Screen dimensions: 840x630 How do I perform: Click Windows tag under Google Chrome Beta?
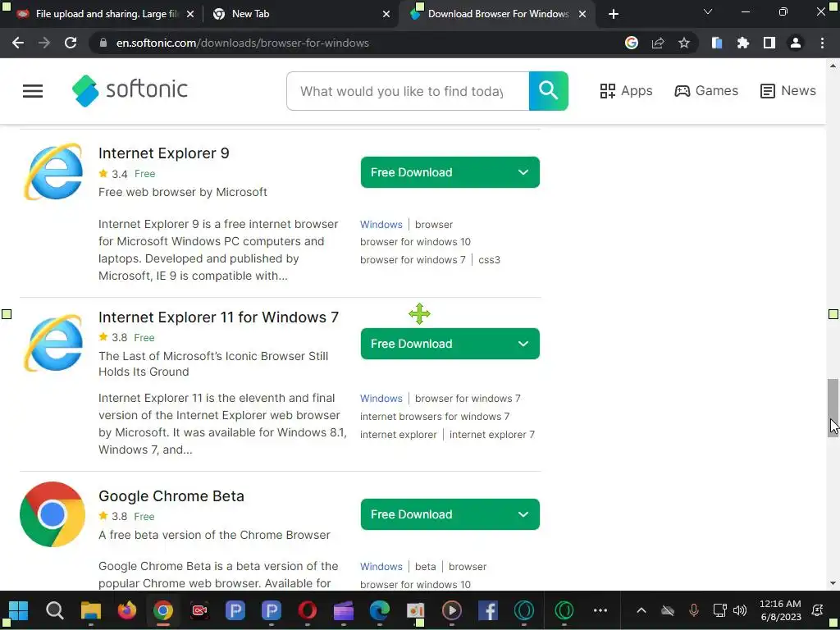coord(381,567)
